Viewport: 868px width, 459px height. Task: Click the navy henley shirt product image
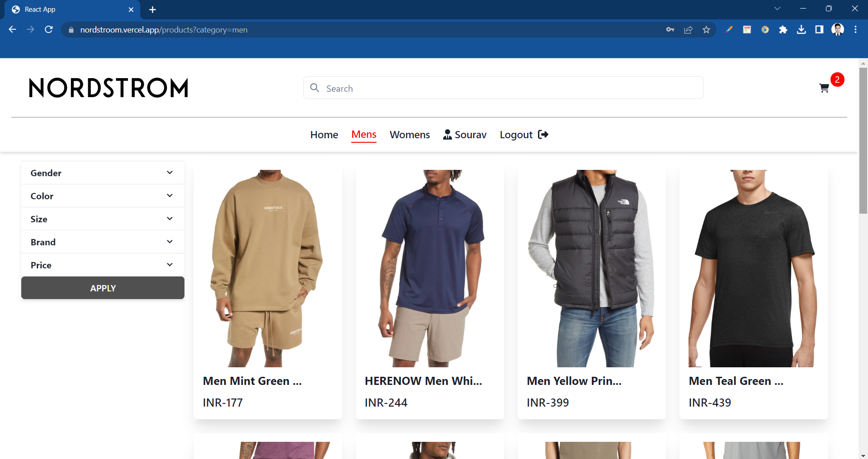click(430, 268)
